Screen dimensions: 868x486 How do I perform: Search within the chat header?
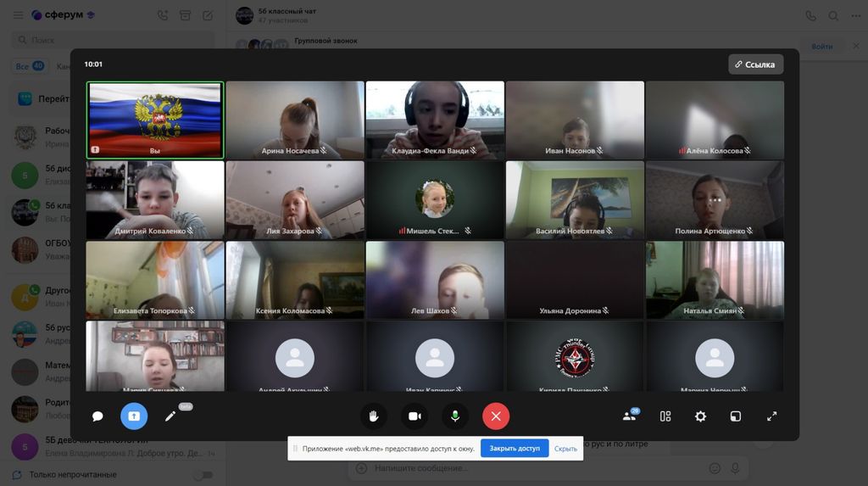pos(833,16)
